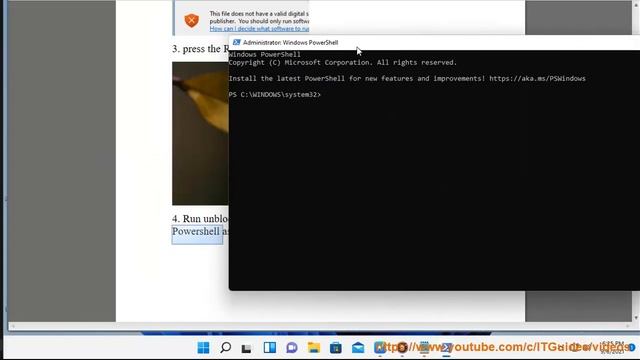Open Microsoft Store from the taskbar
640x360 pixels.
tap(336, 347)
